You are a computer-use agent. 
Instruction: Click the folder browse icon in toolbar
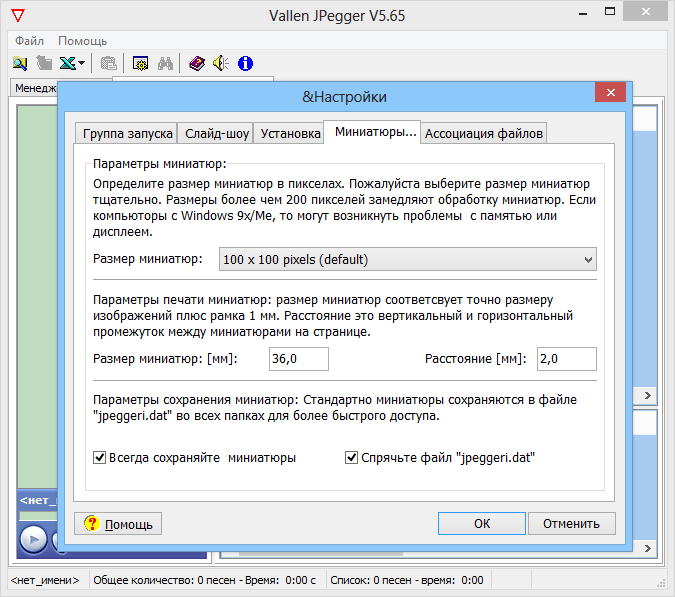coord(20,64)
